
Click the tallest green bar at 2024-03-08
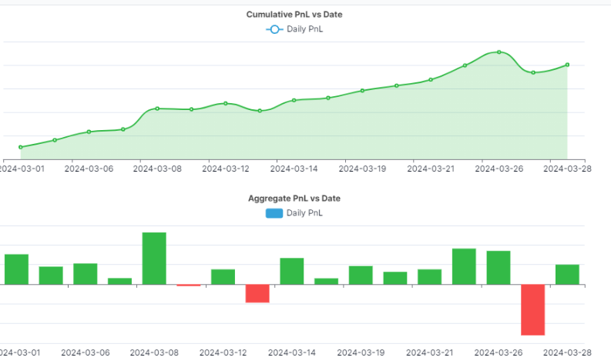[154, 259]
